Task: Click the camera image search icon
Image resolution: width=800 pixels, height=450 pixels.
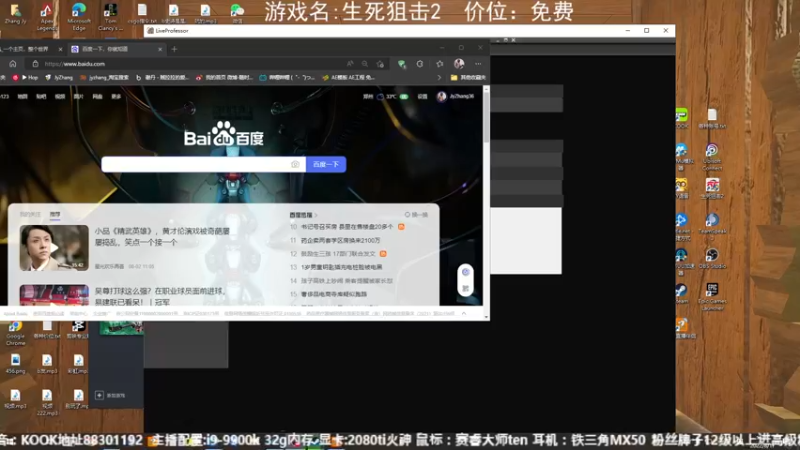Action: (295, 164)
